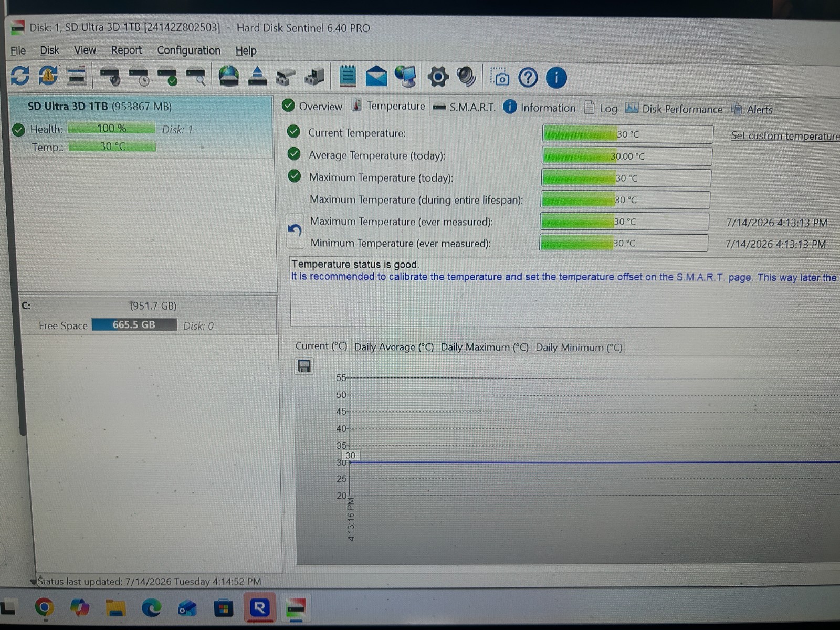Click the green check beside Current Temperature
The image size is (840, 630).
[293, 132]
